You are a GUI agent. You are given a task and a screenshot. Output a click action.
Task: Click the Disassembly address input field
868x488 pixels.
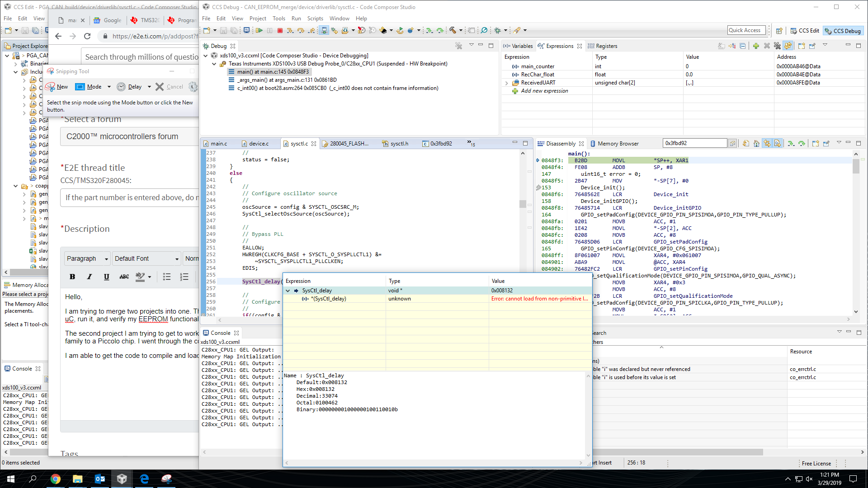[694, 143]
